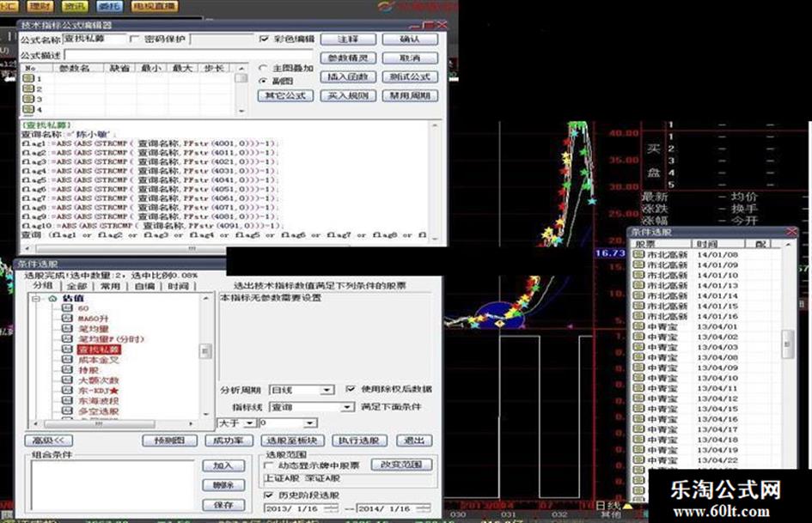The image size is (812, 523).
Task: Click the icon beside 东-KDJ★ in the tree
Action: coord(69,391)
